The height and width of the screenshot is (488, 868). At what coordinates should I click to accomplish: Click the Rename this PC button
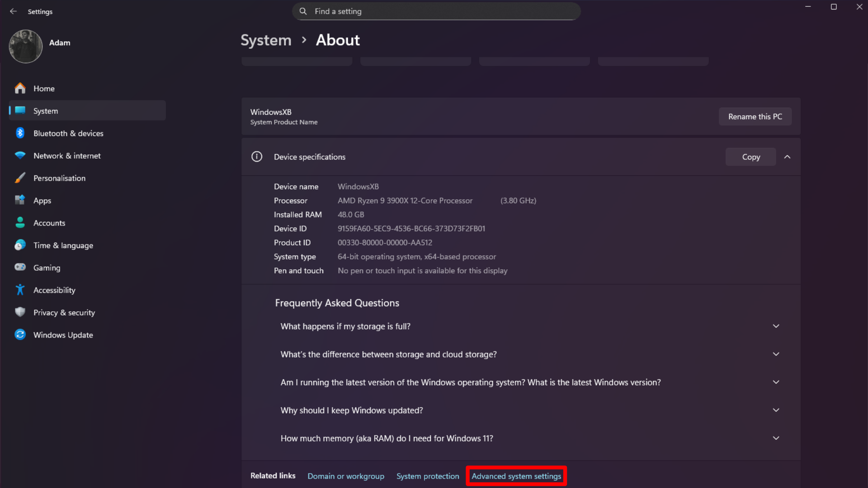[x=755, y=116]
